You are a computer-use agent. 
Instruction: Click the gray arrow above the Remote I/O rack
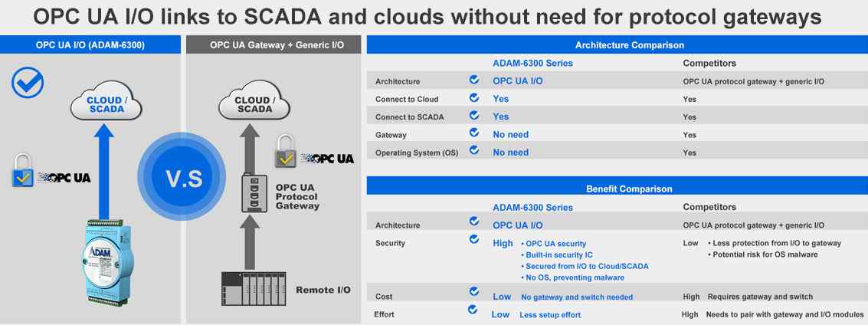(251, 242)
